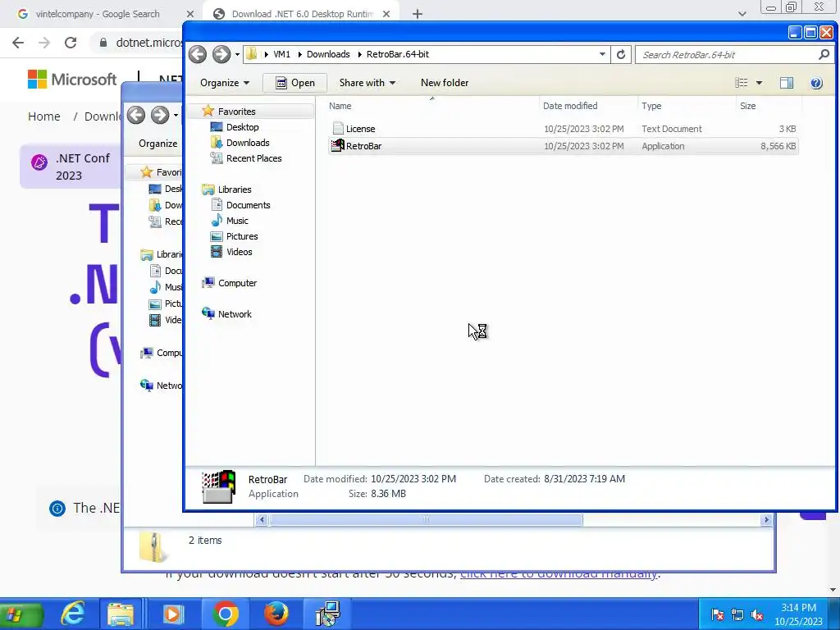Screen dimensions: 840x630
Task: Click the Microsoft logo on the page
Action: (72, 80)
